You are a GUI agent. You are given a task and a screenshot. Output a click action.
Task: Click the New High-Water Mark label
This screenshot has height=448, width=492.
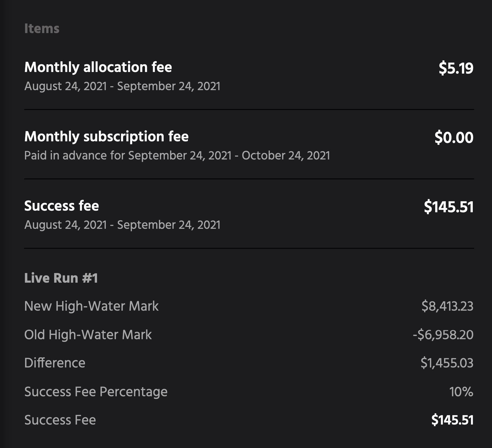pos(91,306)
